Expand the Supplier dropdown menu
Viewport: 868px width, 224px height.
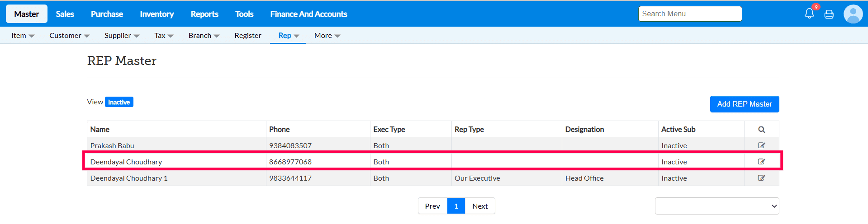click(x=122, y=36)
